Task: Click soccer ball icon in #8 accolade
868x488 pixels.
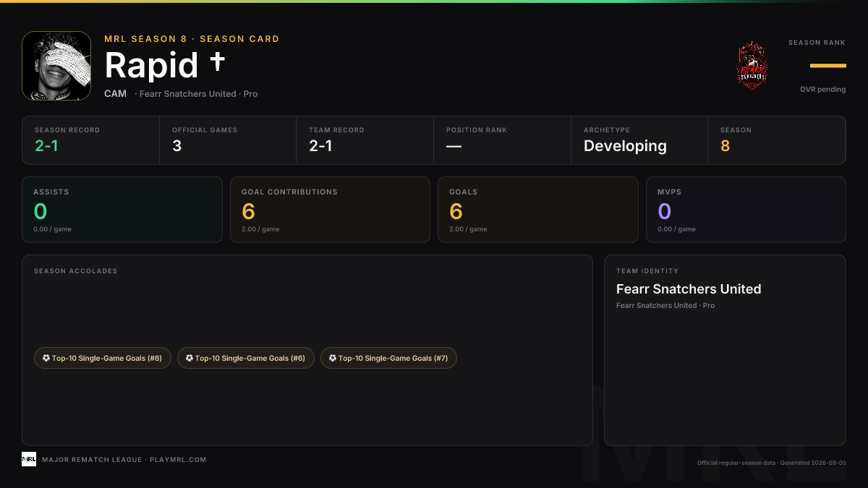Action: [46, 358]
